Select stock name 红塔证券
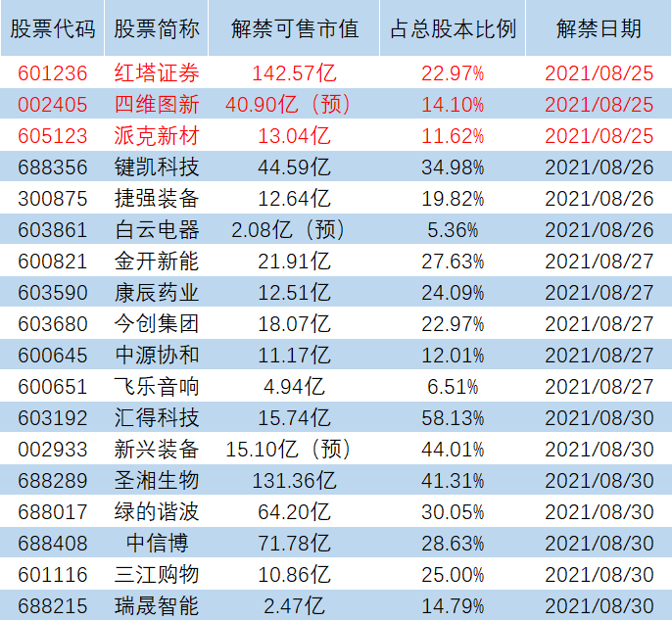 click(x=157, y=72)
